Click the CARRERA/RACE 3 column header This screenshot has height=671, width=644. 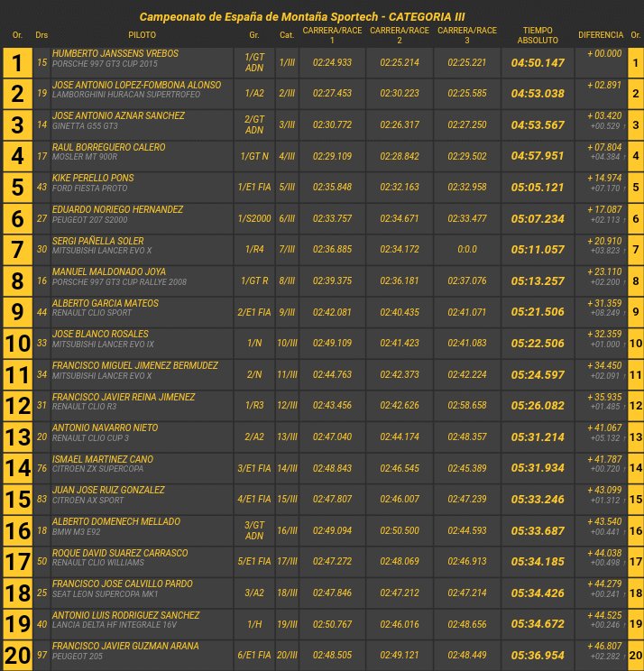click(467, 35)
